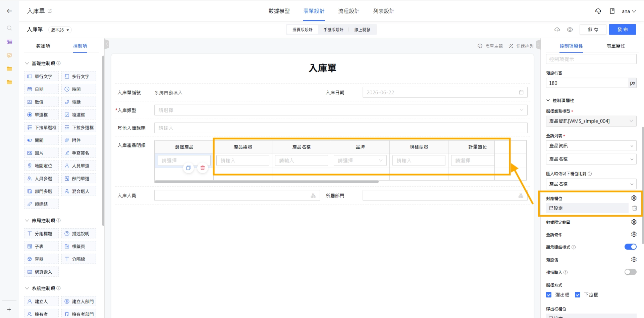
Task: Toggle the 掃描輸入 switch
Action: click(x=630, y=272)
